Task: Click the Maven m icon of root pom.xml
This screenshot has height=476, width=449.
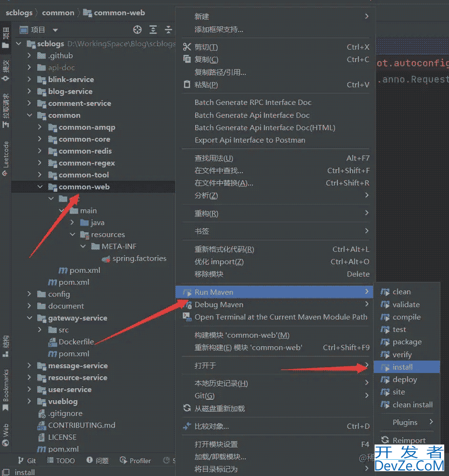Action: point(42,449)
